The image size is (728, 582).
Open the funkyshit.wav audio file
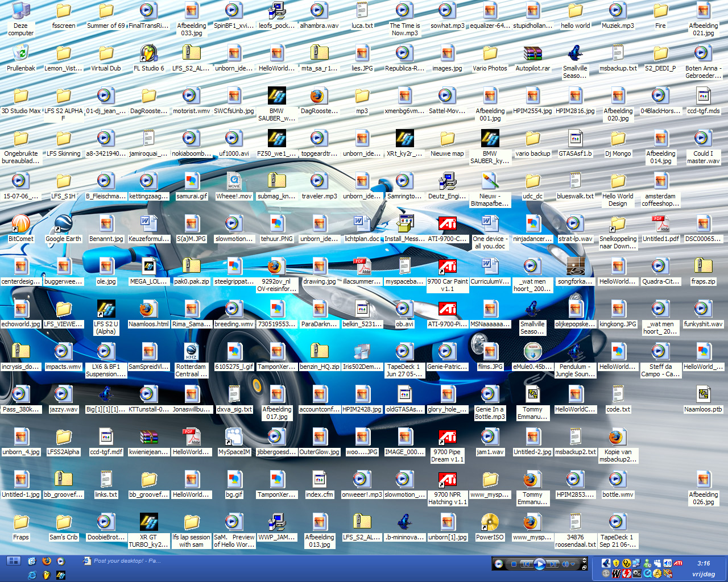coord(703,314)
